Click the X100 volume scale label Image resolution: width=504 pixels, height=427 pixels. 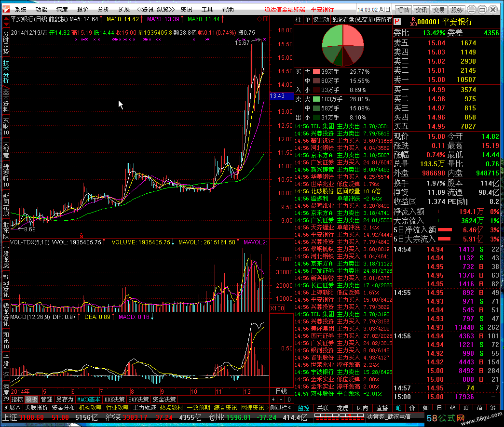(x=277, y=308)
